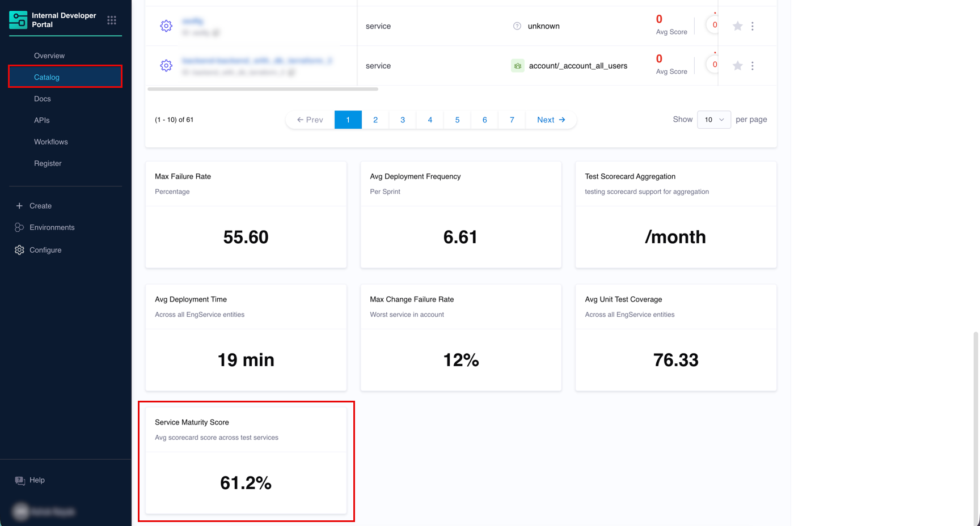The height and width of the screenshot is (526, 980).
Task: Click the table's horizontal scrollbar
Action: (x=263, y=89)
